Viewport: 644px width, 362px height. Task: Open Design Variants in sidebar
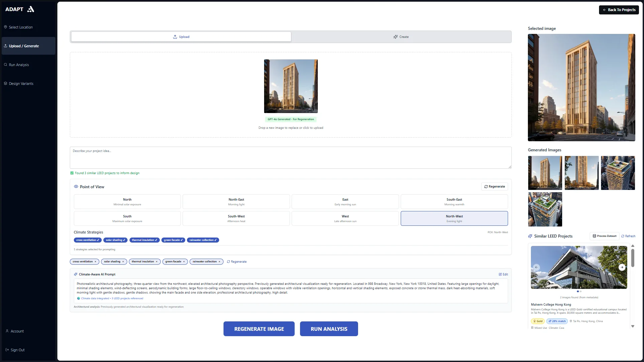pos(28,84)
